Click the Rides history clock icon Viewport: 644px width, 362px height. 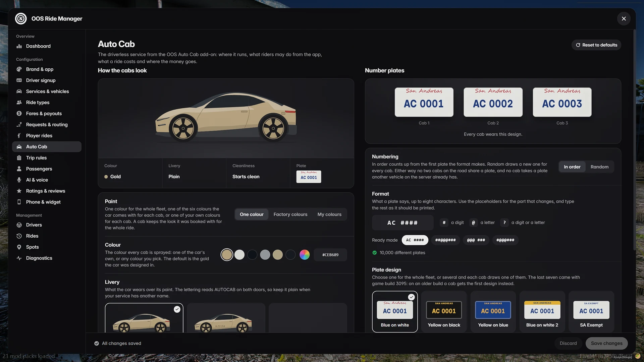19,236
